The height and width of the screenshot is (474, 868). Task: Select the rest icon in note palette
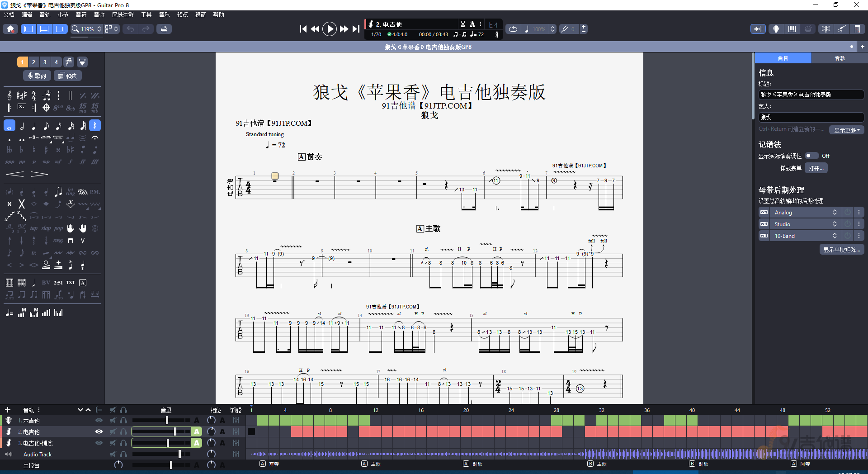tap(95, 126)
